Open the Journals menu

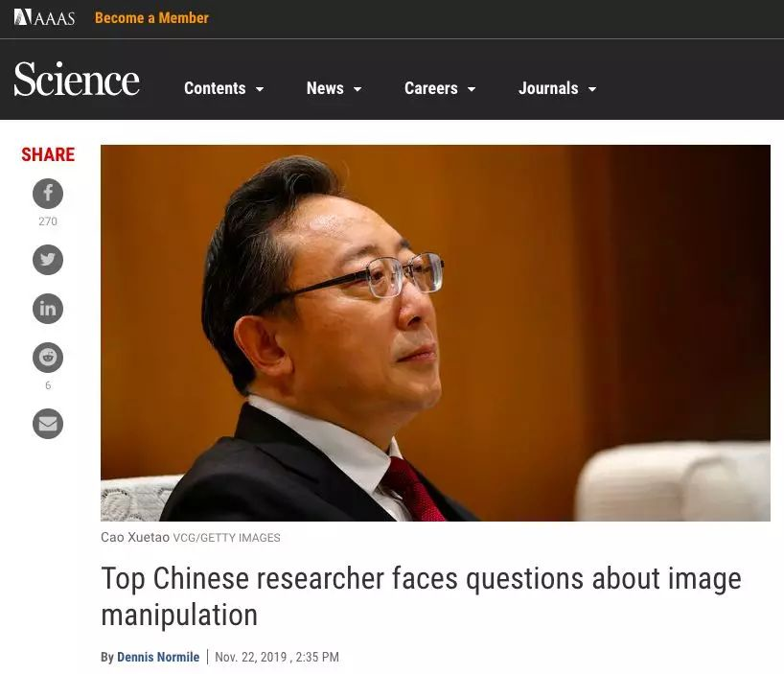coord(548,88)
